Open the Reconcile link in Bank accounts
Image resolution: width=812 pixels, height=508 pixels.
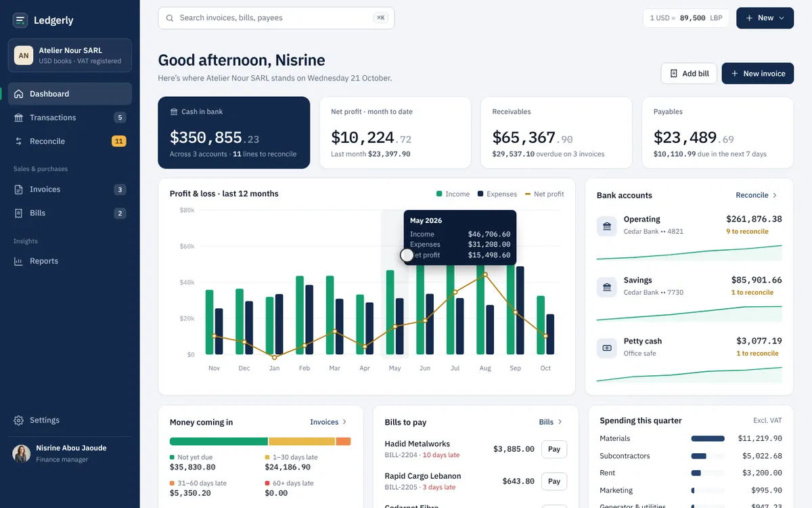[x=757, y=195]
